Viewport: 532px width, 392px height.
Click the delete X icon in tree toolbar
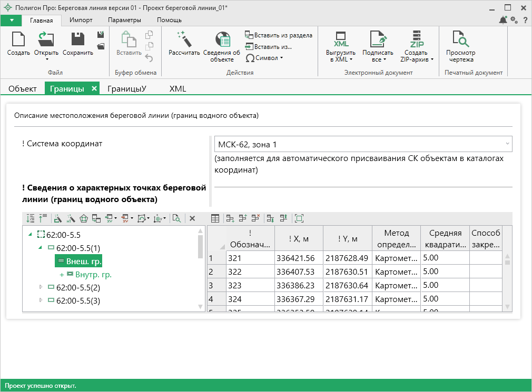(x=192, y=218)
